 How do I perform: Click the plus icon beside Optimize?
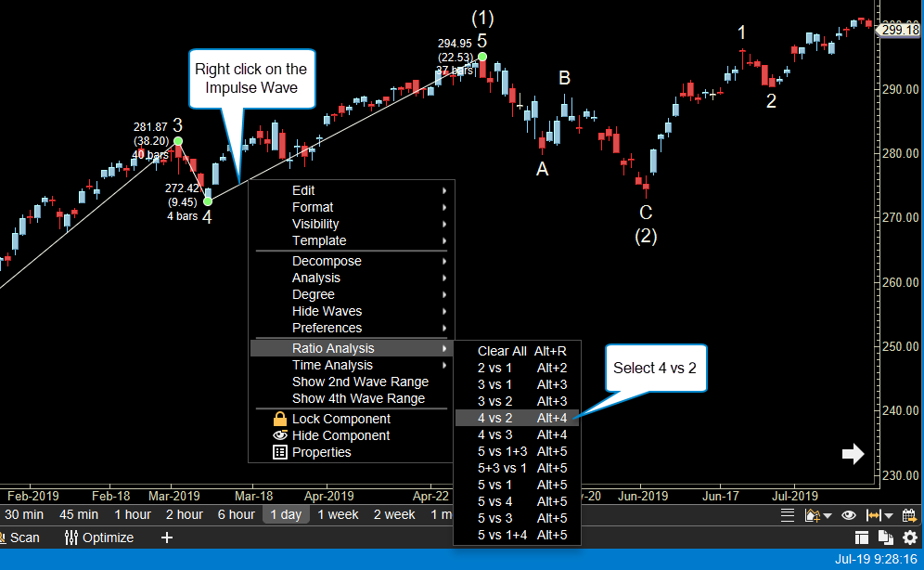167,538
